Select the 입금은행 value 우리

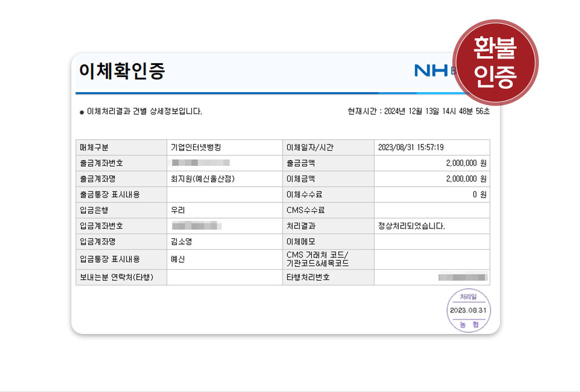pyautogui.click(x=178, y=210)
